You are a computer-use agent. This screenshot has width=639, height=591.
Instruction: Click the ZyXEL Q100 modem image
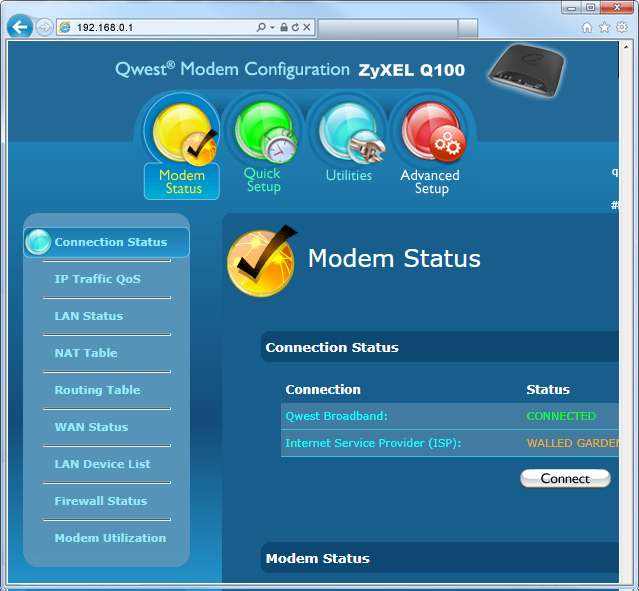(x=527, y=71)
